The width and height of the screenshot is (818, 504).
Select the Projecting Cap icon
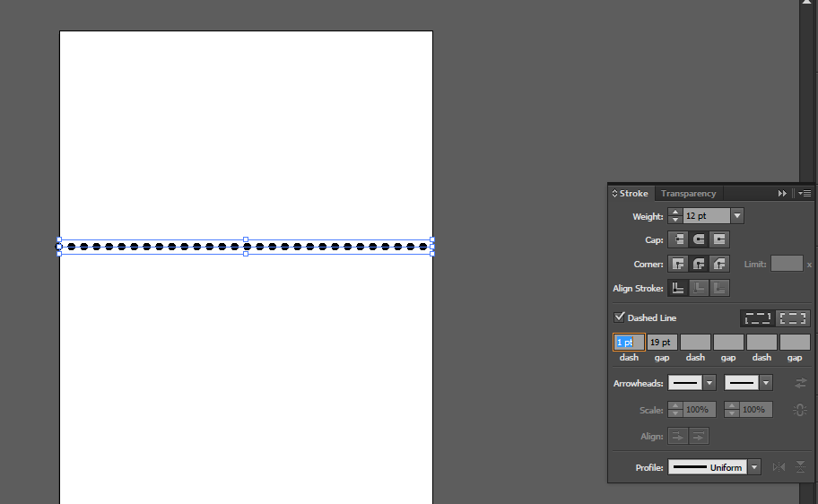click(719, 239)
